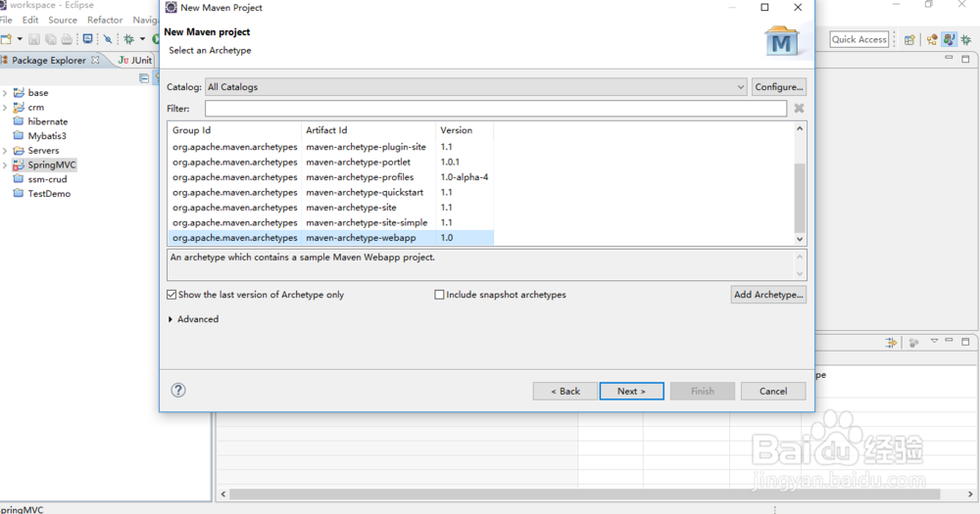Select the TestDemo project in Package Explorer
This screenshot has width=980, height=514.
point(49,194)
